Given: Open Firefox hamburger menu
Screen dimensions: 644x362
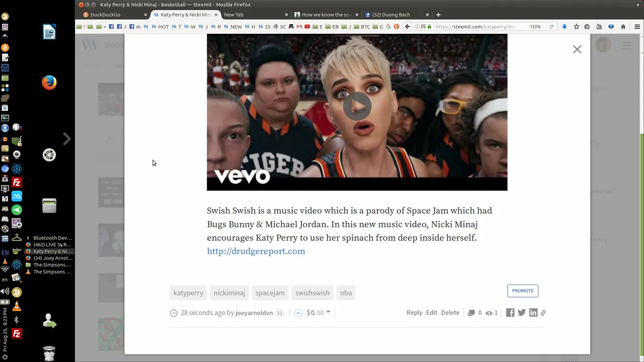Looking at the screenshot, I should tap(637, 27).
